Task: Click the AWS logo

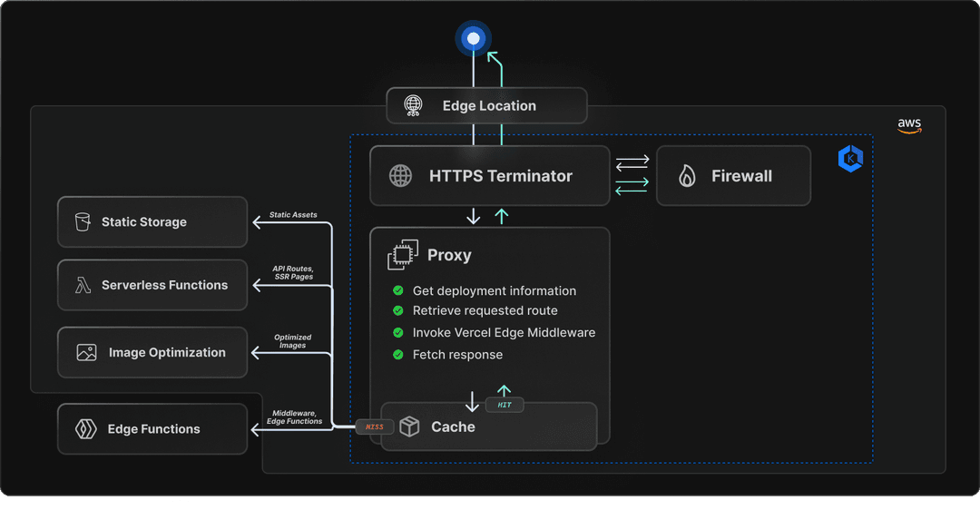Action: pyautogui.click(x=909, y=125)
